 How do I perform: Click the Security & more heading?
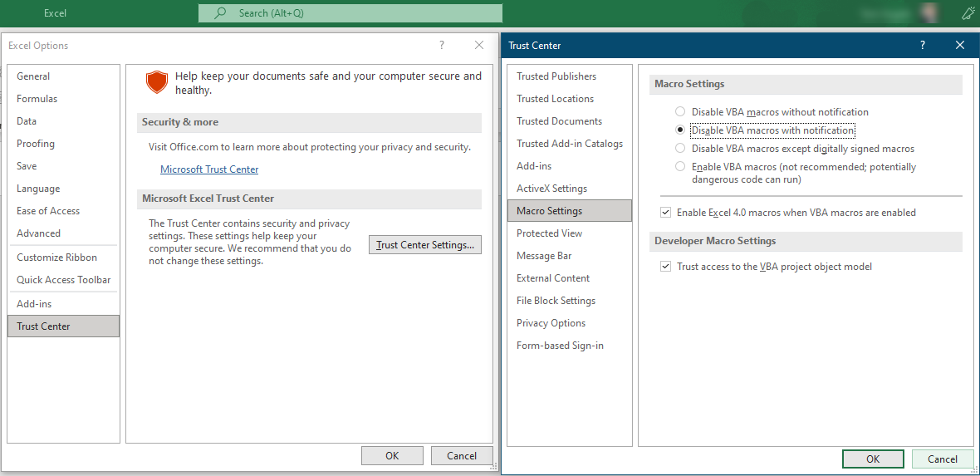[x=180, y=123]
